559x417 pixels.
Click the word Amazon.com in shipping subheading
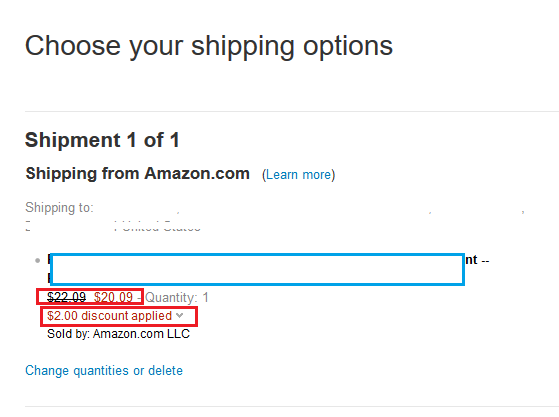tap(197, 174)
